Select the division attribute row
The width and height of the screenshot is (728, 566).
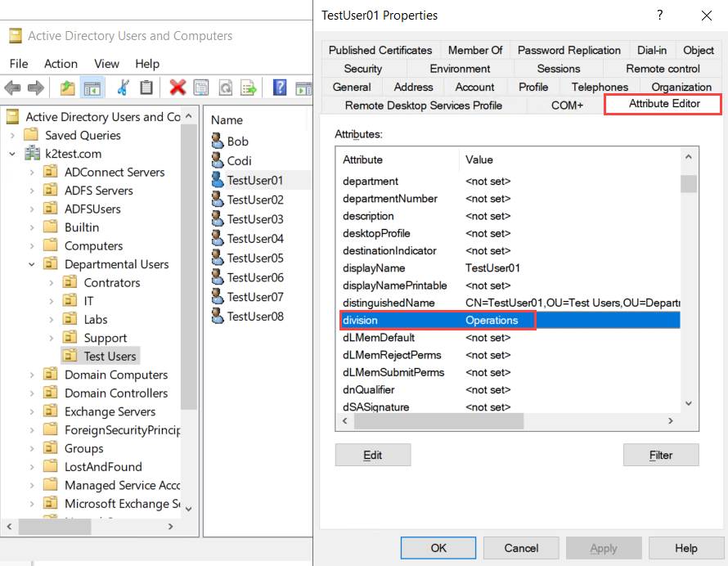coord(510,321)
